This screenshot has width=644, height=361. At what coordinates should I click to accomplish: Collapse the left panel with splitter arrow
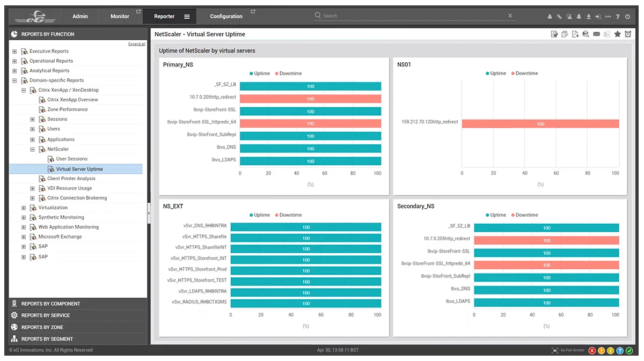(149, 213)
